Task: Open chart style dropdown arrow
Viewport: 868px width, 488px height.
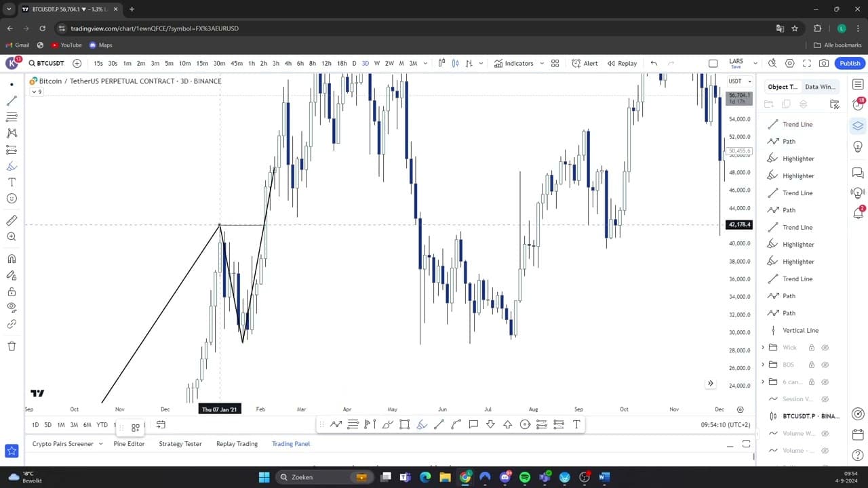Action: (481, 63)
